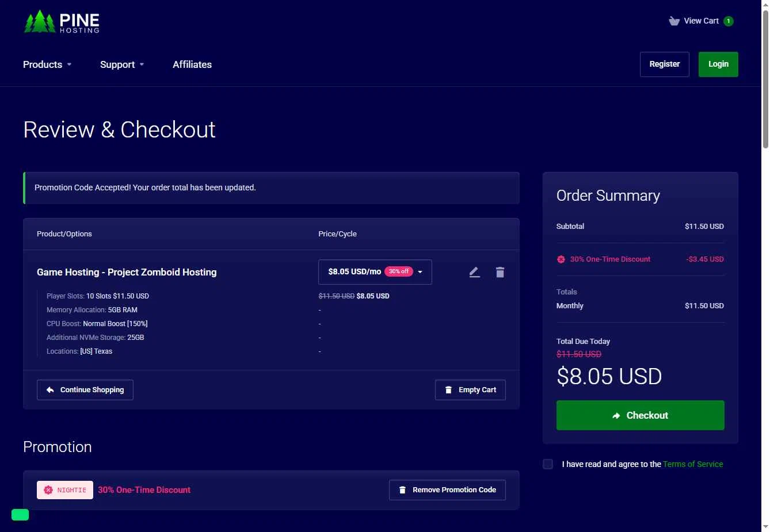Tick the Terms of Service agreement checkbox
770x532 pixels.
548,464
